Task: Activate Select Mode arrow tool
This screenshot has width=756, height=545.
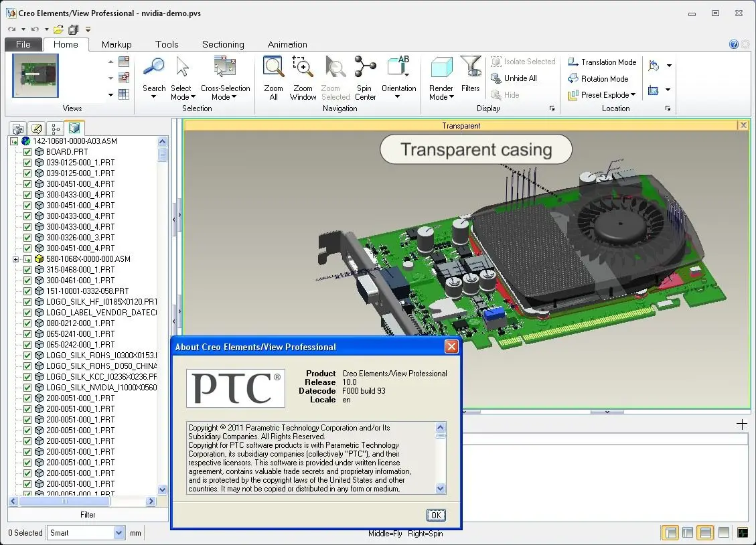Action: coord(182,77)
